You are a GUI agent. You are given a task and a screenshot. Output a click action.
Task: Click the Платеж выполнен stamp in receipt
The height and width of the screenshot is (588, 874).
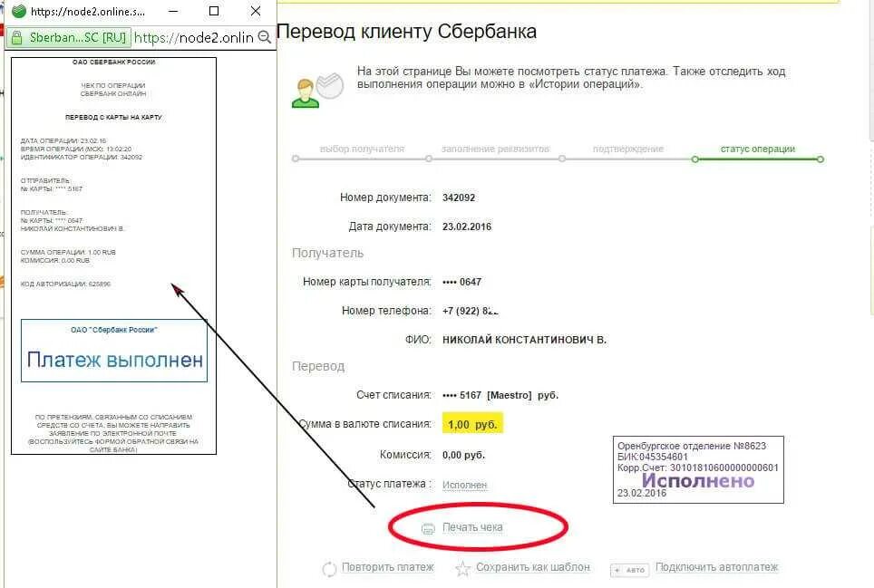point(114,351)
